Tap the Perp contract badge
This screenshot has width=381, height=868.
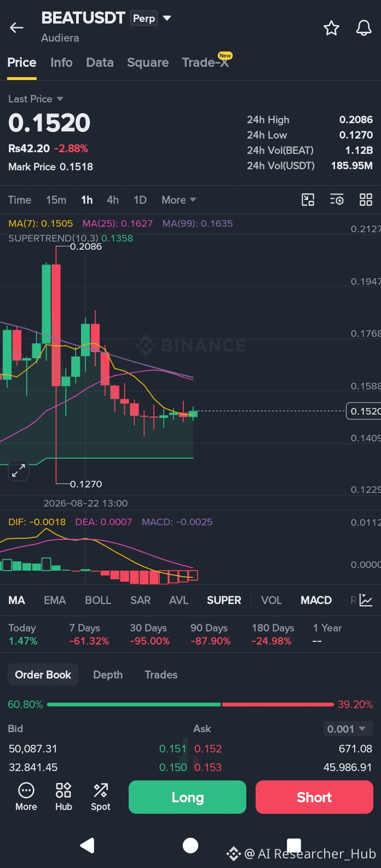pos(144,19)
